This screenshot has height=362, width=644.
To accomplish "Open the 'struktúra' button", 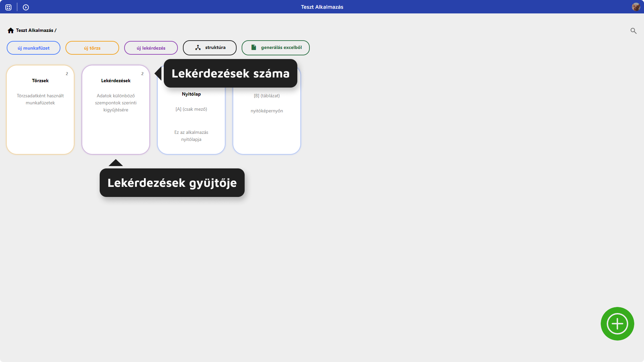I will 210,48.
